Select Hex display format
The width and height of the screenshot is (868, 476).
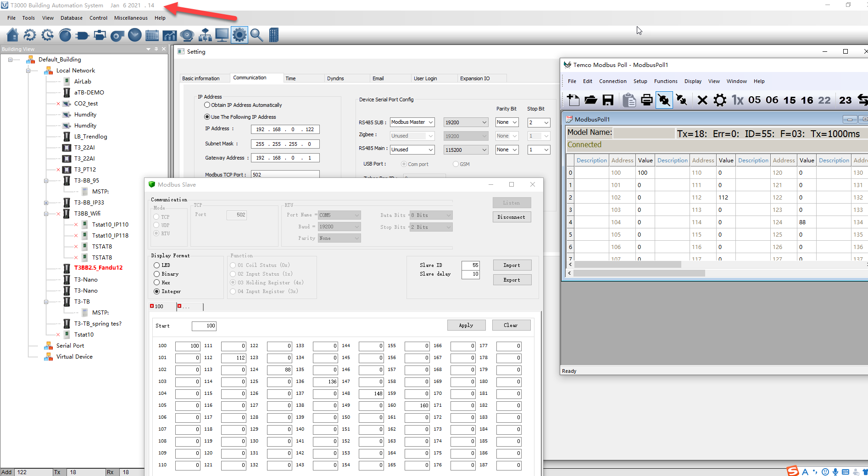[157, 282]
